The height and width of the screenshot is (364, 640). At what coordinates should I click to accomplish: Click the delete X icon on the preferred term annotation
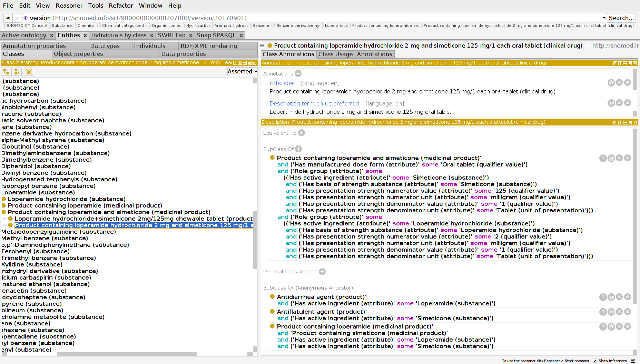(619, 102)
